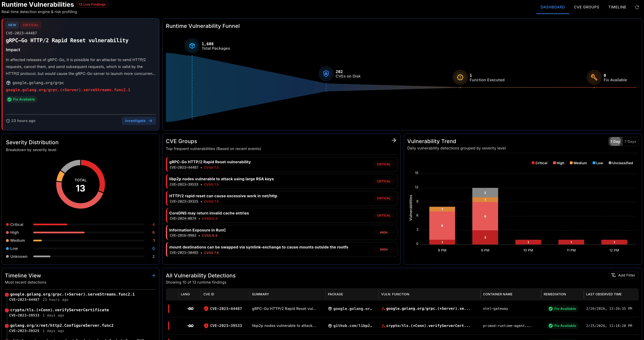
Task: Switch to the CVE GROUPS tab
Action: (586, 7)
